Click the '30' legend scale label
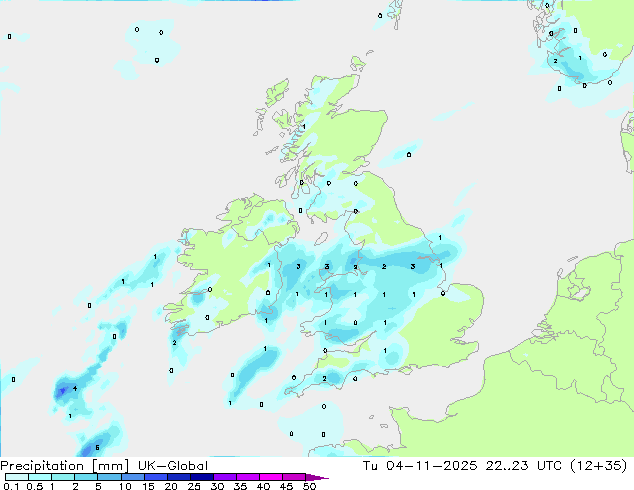 217,486
